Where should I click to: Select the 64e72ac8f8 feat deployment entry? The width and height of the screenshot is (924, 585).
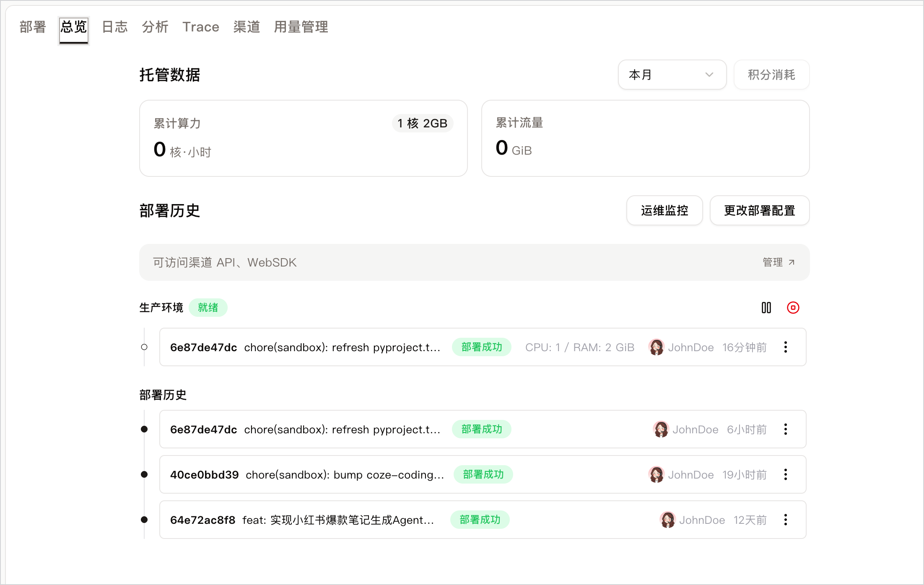483,520
